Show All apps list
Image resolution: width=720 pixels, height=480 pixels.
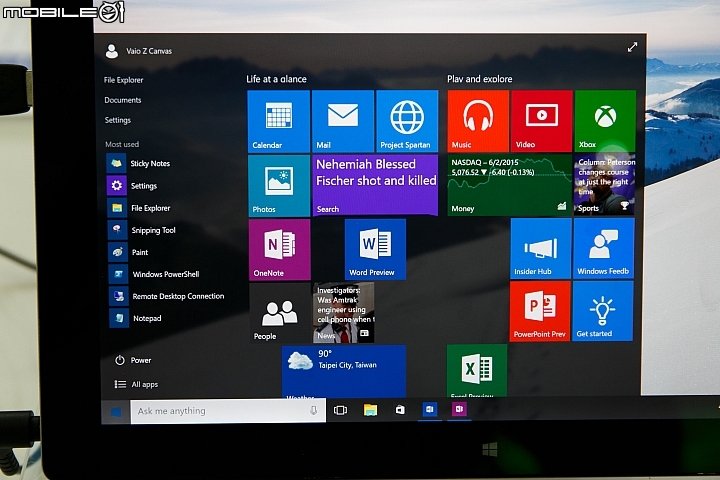tap(136, 384)
